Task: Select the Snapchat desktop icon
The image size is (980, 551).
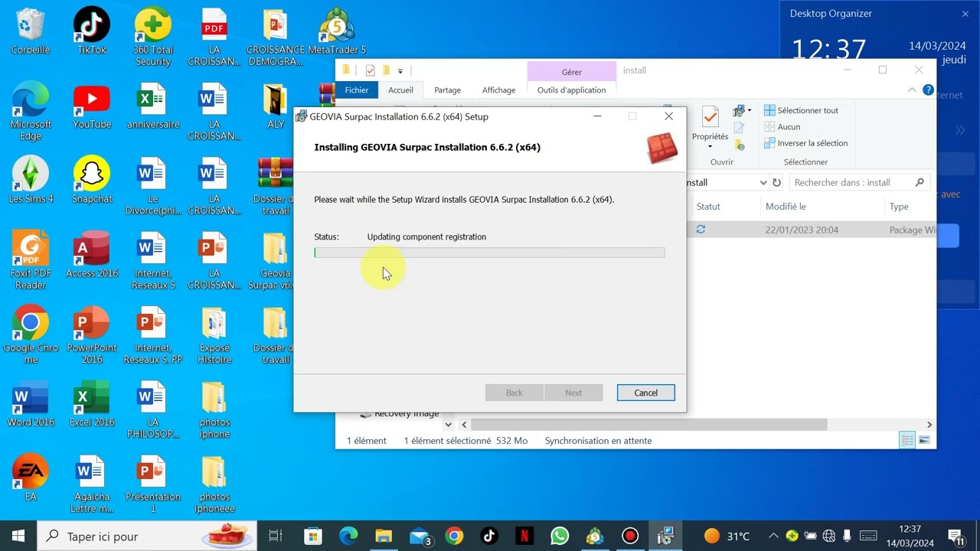Action: (x=92, y=181)
